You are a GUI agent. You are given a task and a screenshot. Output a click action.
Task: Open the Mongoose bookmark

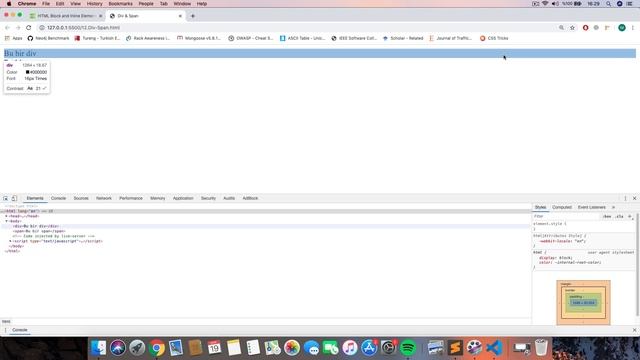click(199, 38)
